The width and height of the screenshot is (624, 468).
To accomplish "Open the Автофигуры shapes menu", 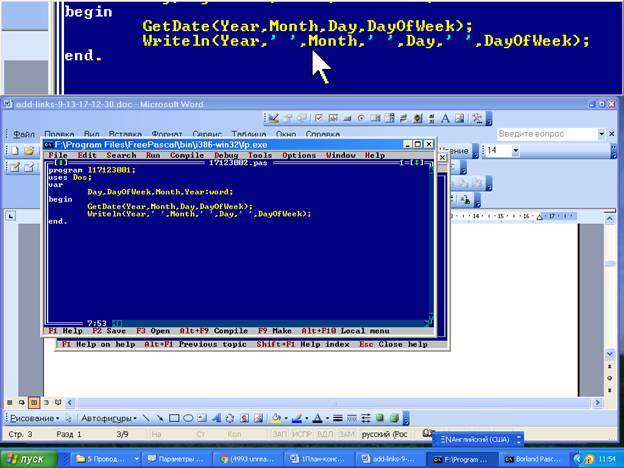I will pyautogui.click(x=109, y=418).
